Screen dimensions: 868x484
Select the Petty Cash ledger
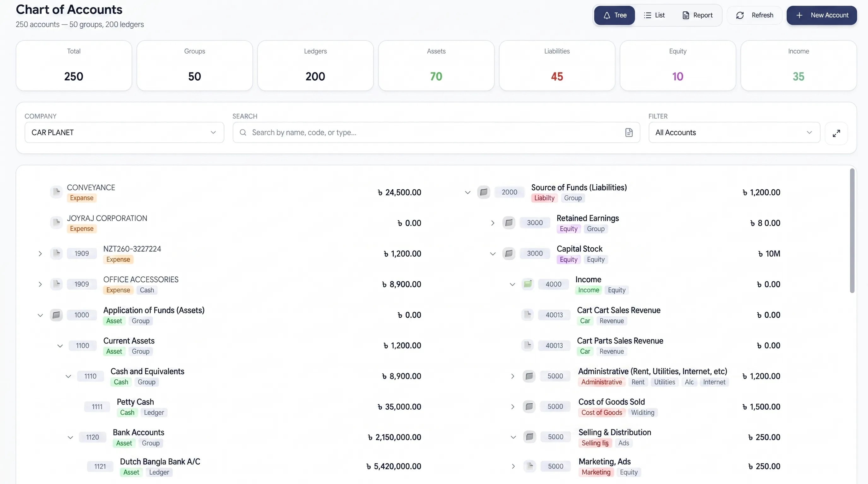click(x=135, y=402)
